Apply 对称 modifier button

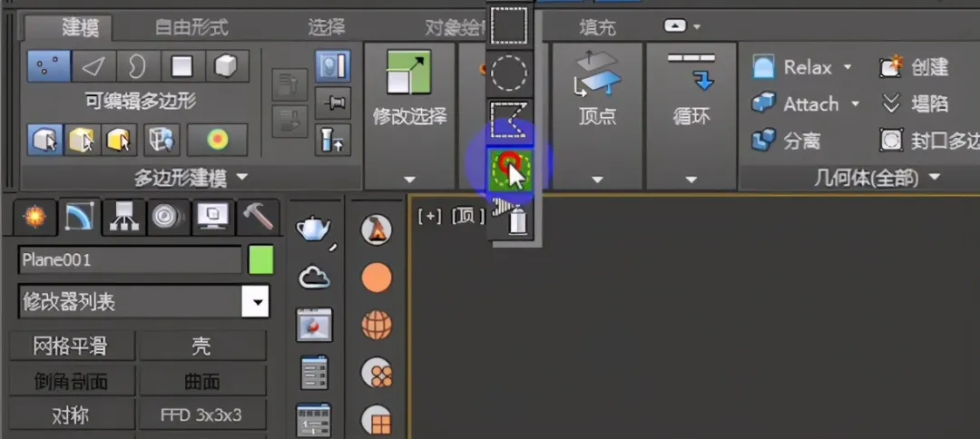(x=72, y=415)
